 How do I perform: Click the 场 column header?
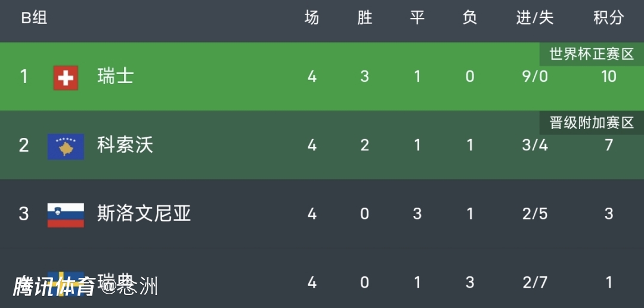pyautogui.click(x=312, y=18)
